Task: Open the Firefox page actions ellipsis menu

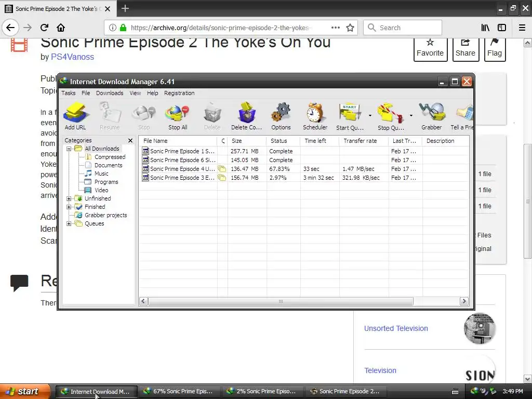Action: pos(335,28)
